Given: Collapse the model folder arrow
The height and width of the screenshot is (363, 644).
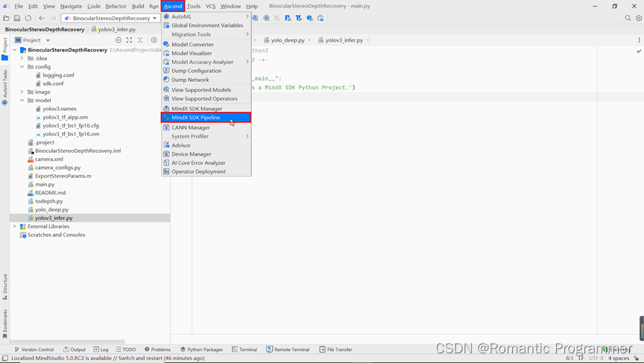Looking at the screenshot, I should pos(22,101).
